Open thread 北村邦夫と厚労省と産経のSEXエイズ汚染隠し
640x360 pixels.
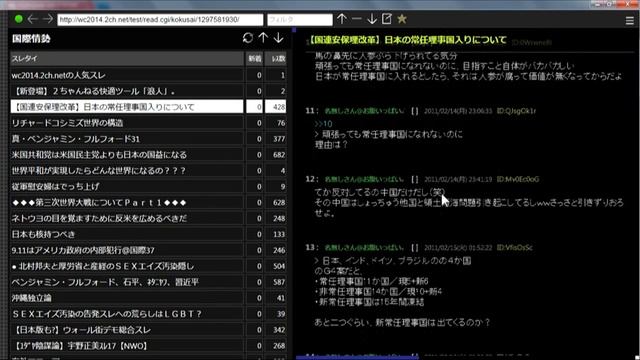pos(127,266)
